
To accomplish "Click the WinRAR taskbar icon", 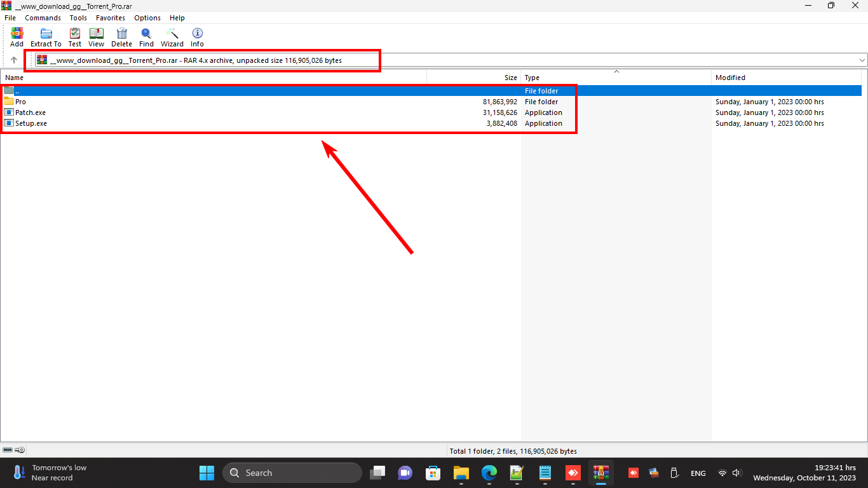I will pyautogui.click(x=601, y=473).
